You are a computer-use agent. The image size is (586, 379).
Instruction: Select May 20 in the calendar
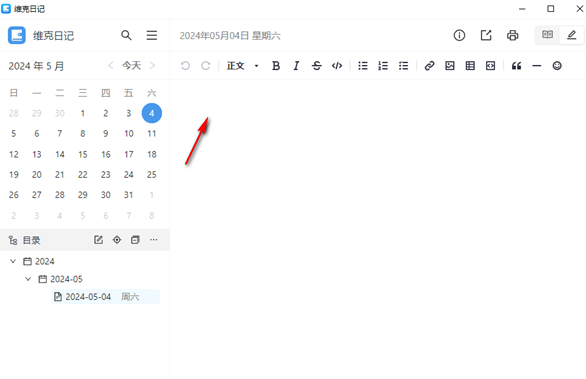[x=37, y=175]
